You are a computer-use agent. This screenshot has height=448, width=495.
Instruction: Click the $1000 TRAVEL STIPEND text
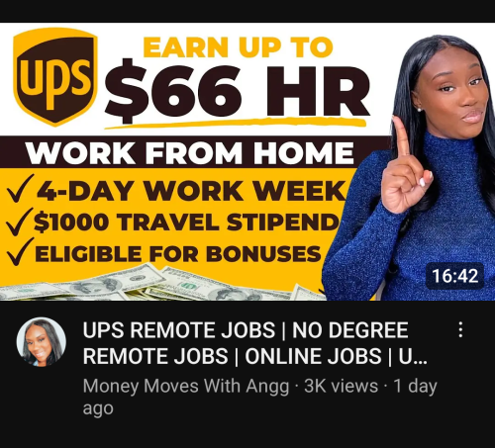(187, 223)
